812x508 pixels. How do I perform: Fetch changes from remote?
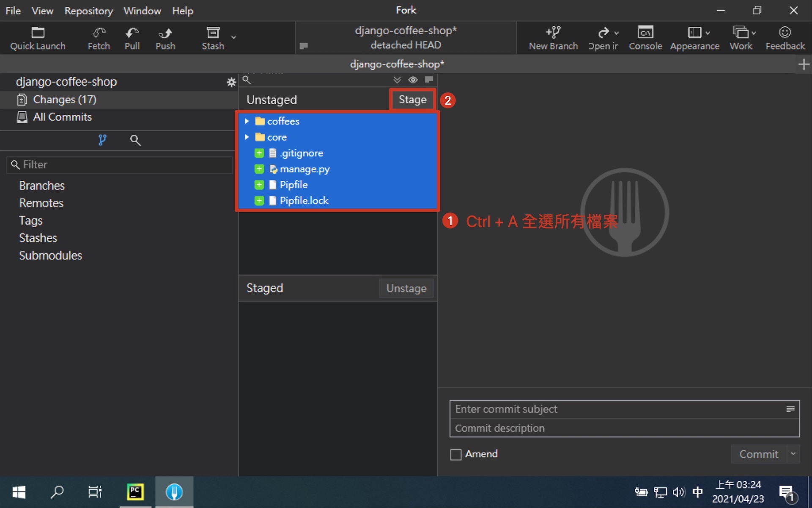click(99, 38)
